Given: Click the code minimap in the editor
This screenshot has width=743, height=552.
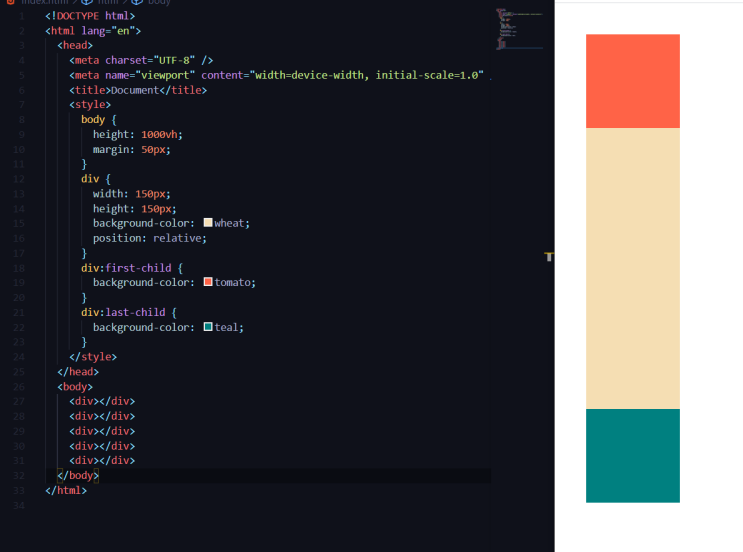Looking at the screenshot, I should click(x=519, y=29).
